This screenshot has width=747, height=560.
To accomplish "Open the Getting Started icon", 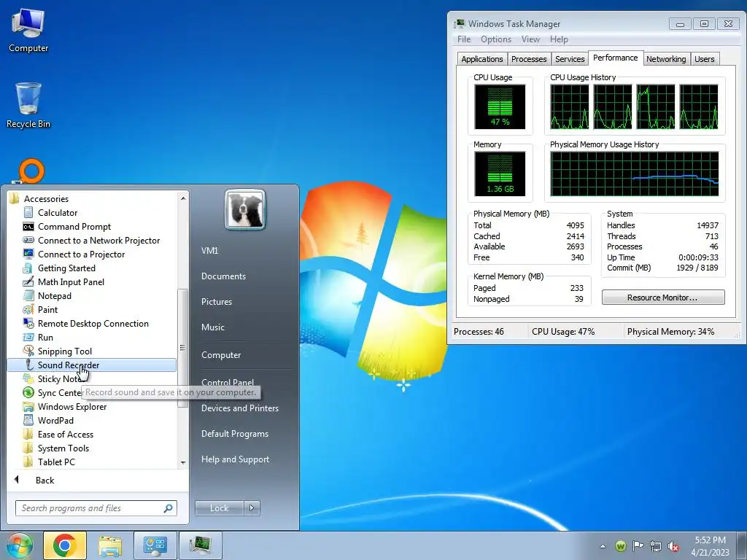I will [28, 268].
